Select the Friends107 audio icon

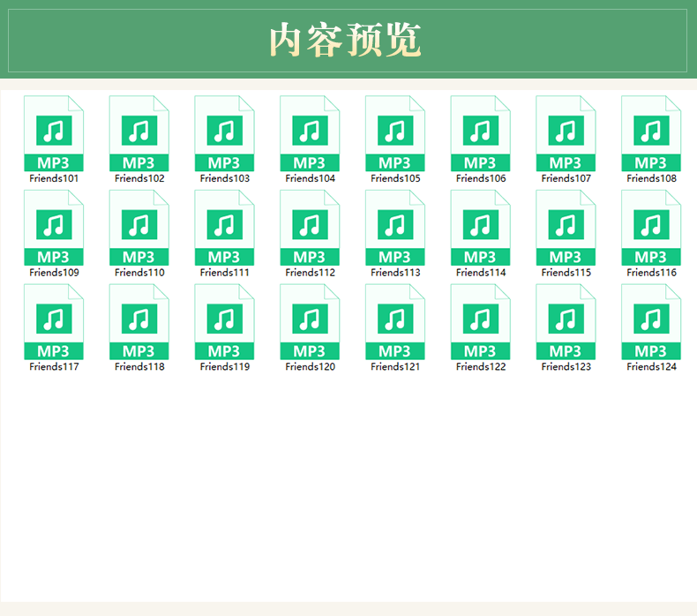pyautogui.click(x=566, y=133)
